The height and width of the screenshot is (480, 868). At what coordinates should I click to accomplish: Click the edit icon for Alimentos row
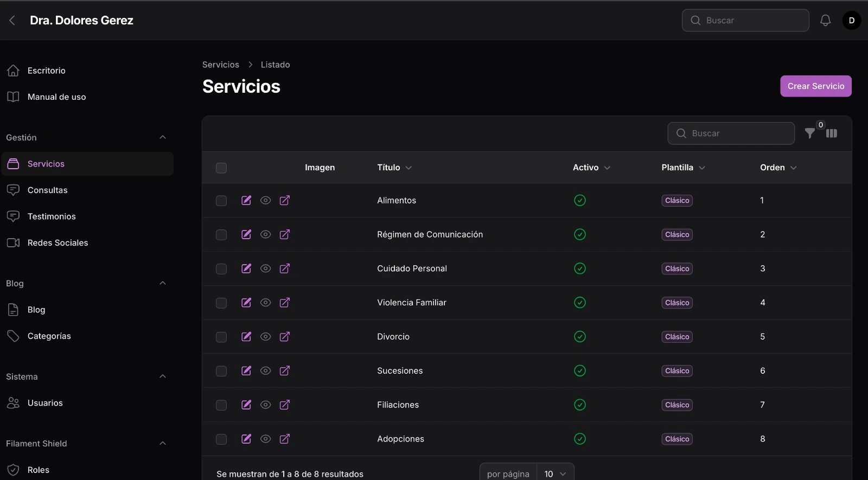[x=246, y=200]
